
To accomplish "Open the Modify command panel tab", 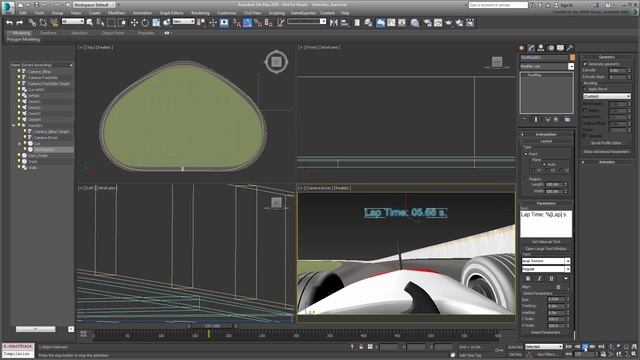I will [x=531, y=48].
